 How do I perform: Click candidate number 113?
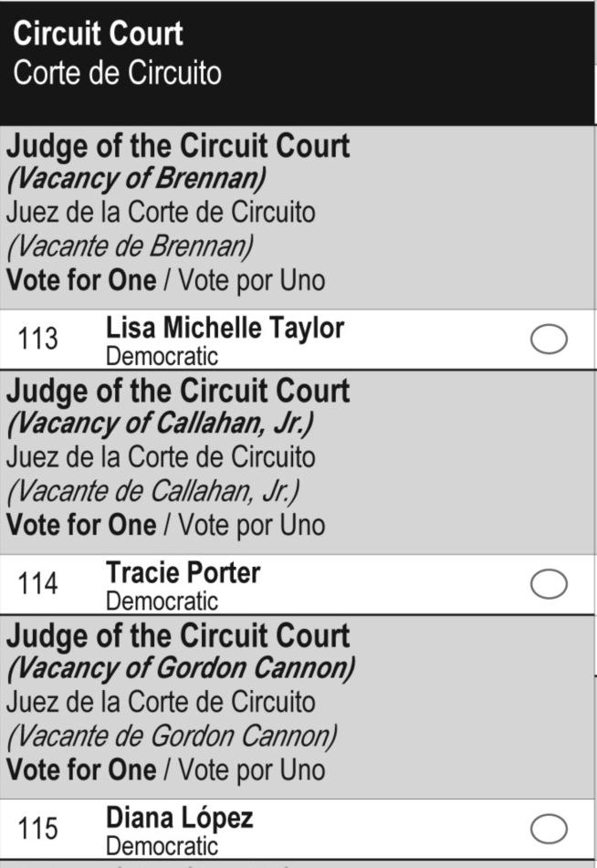pyautogui.click(x=37, y=340)
